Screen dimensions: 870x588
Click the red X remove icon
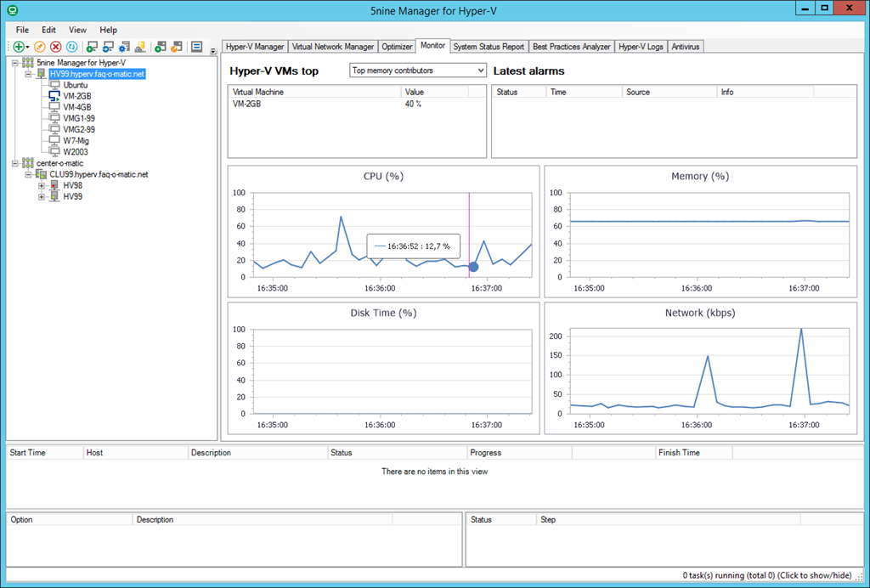[55, 47]
